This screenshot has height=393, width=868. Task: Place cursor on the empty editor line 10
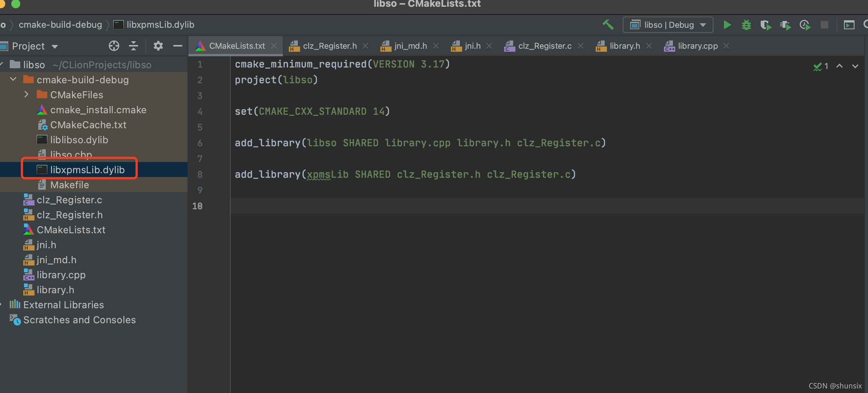[547, 206]
